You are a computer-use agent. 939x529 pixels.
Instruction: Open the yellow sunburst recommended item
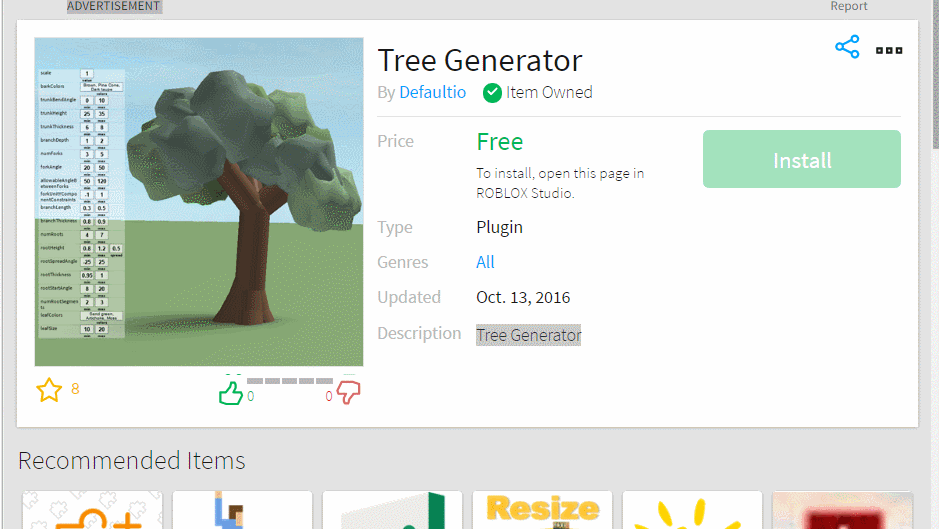[692, 510]
